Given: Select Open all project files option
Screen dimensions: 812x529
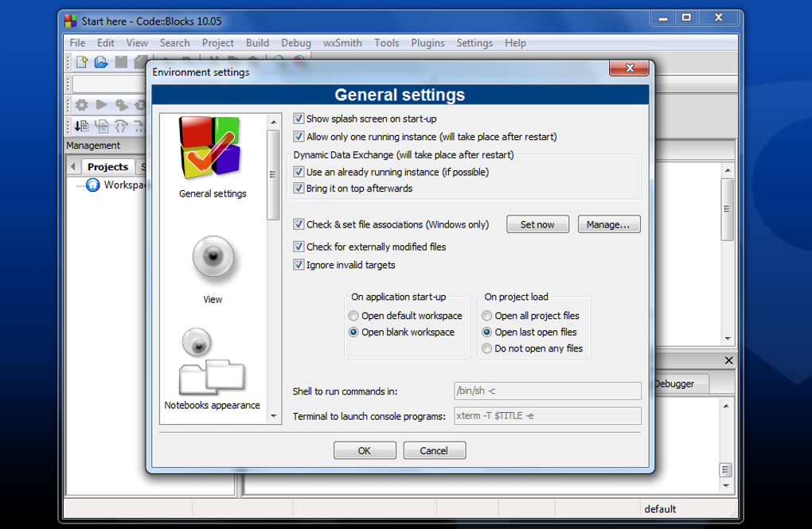Looking at the screenshot, I should click(x=486, y=316).
